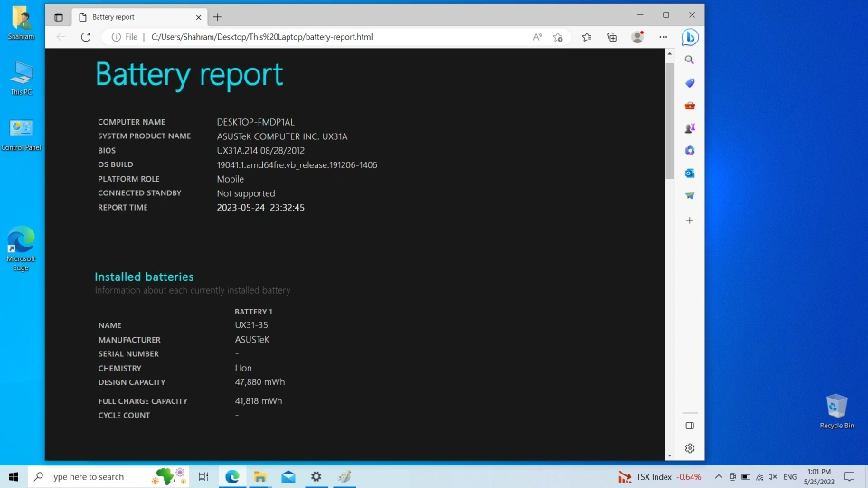Select the Recycle Bin desktop icon

836,411
